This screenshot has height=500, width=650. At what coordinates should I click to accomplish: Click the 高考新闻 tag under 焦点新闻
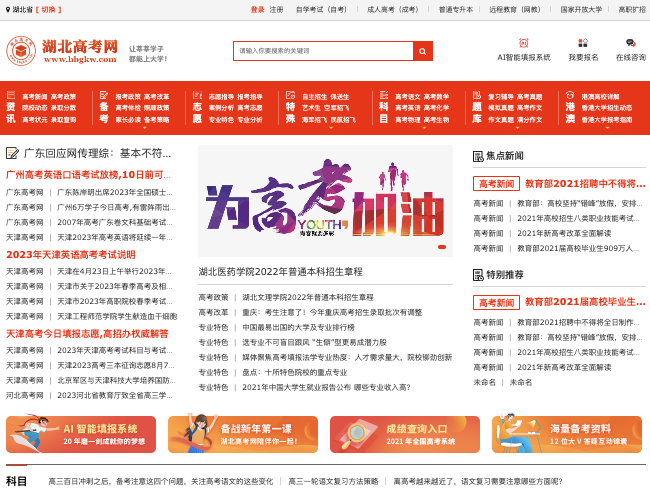point(496,184)
